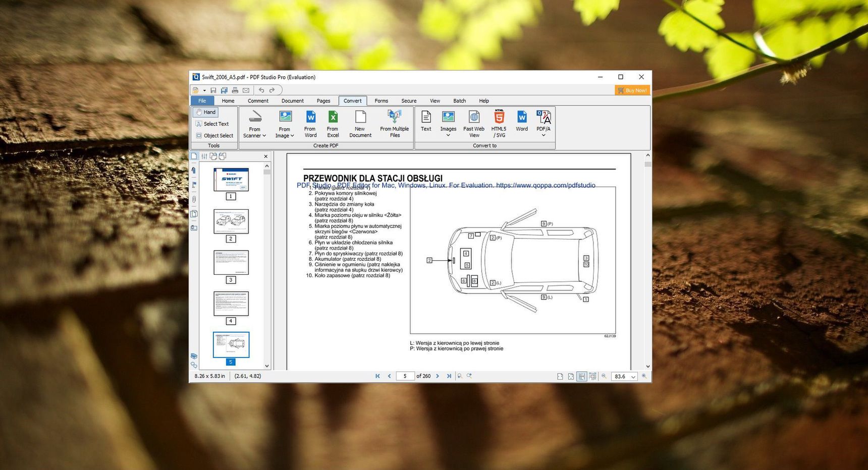Click the Buy Now! button

(632, 90)
